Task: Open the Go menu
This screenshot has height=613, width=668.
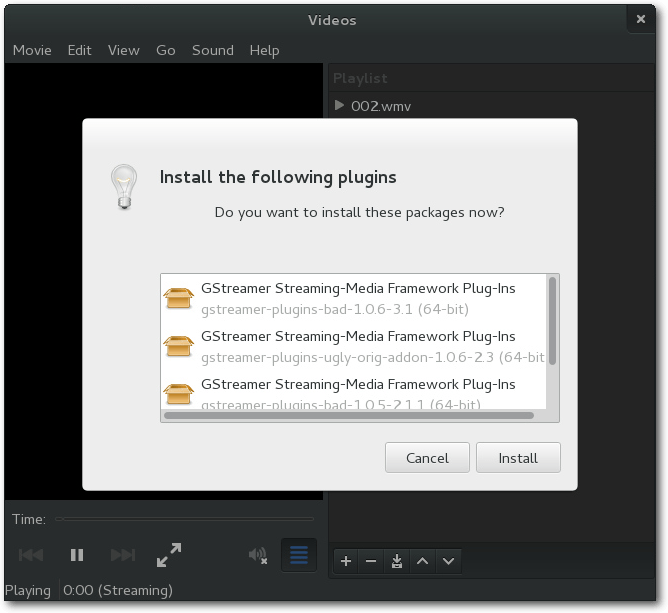Action: [166, 50]
